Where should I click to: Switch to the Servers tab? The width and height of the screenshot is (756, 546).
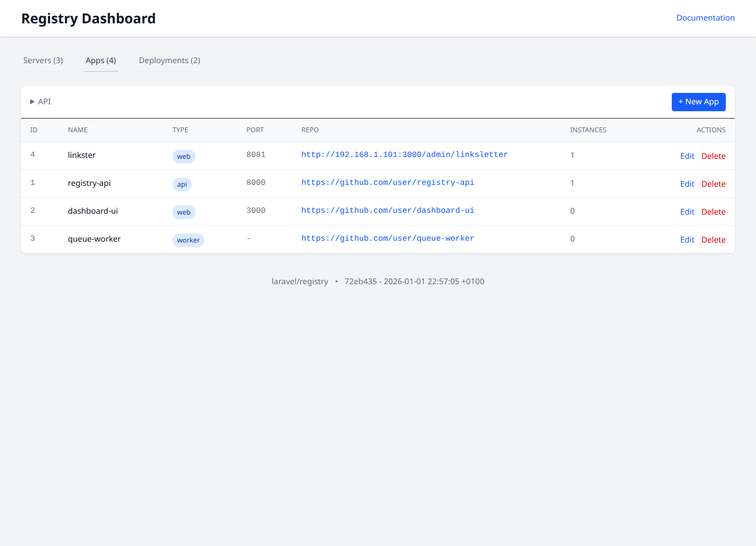pos(43,60)
